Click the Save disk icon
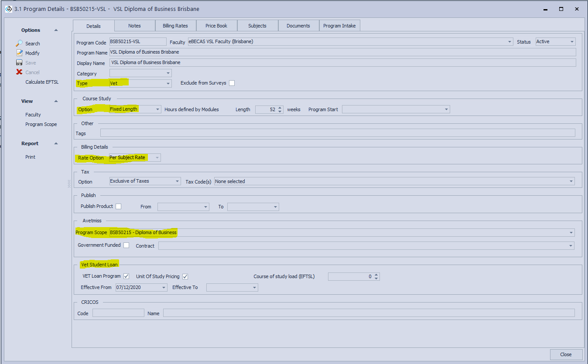588x364 pixels. [19, 63]
